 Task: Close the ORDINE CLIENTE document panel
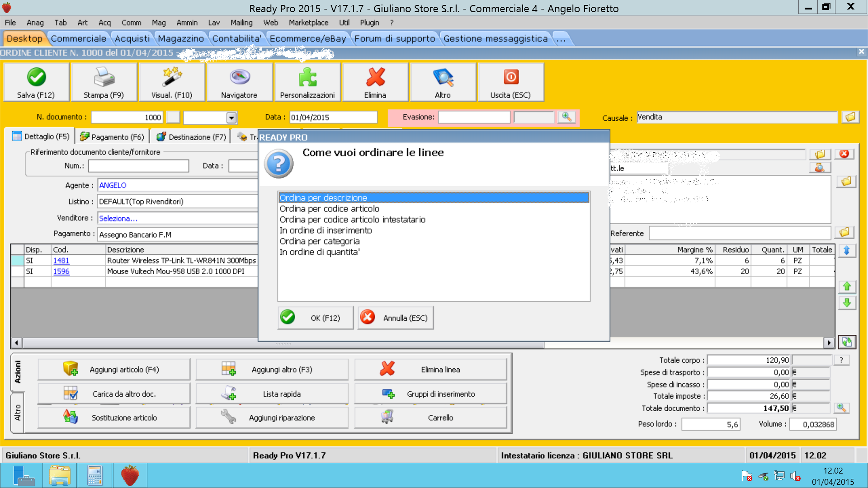[x=861, y=52]
